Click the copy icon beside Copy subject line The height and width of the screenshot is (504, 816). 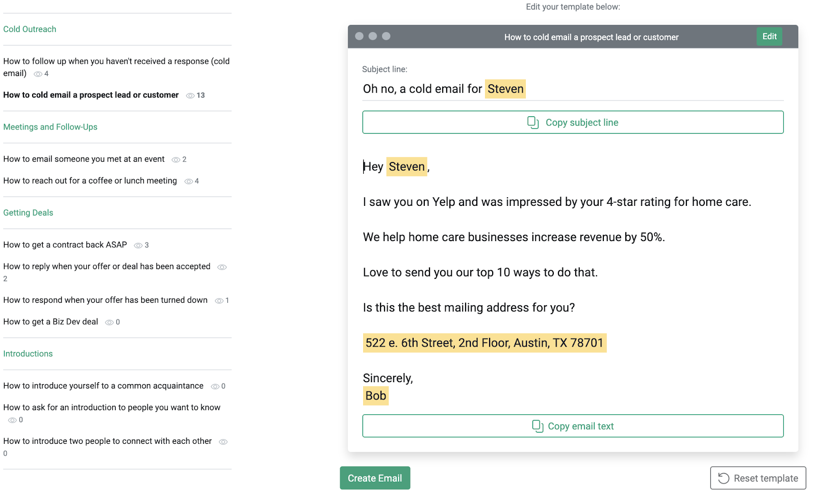point(532,122)
